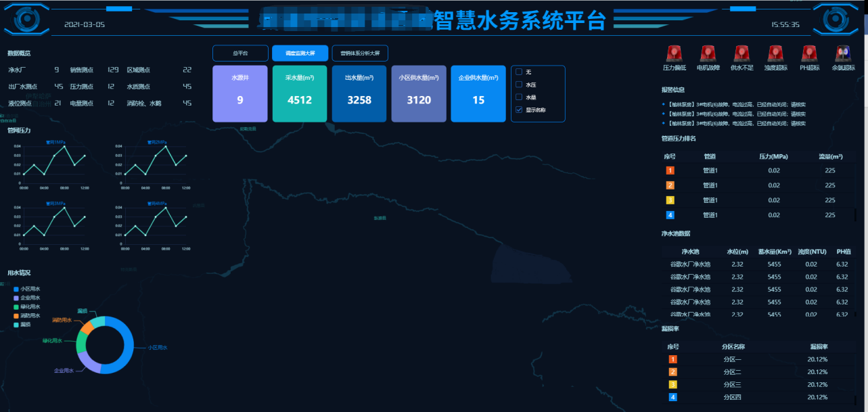The width and height of the screenshot is (868, 412).
Task: Check the 无 checkbox
Action: 519,72
